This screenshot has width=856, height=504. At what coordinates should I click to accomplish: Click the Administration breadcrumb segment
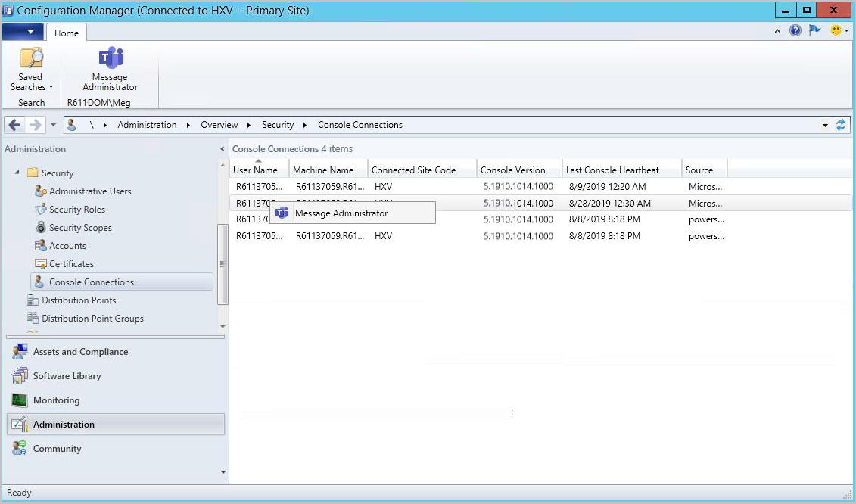tap(147, 125)
